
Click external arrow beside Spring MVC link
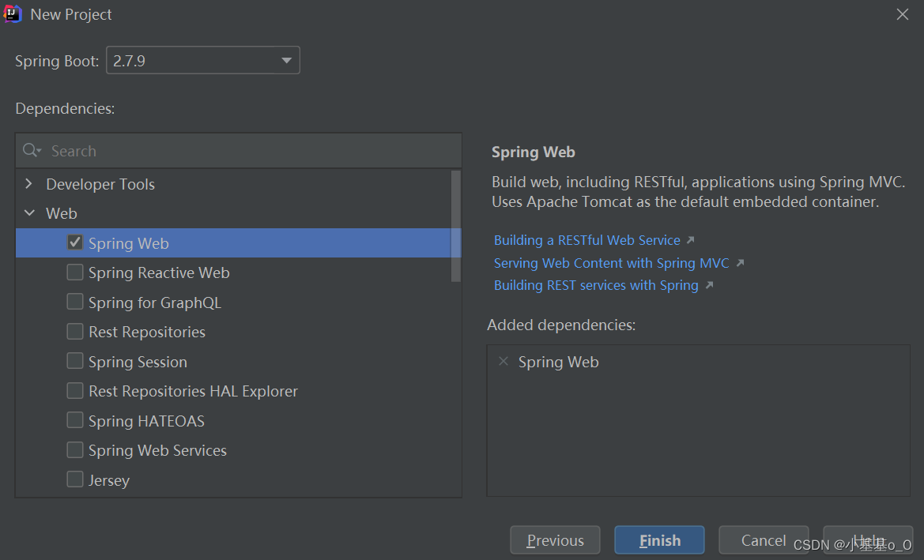pos(740,263)
